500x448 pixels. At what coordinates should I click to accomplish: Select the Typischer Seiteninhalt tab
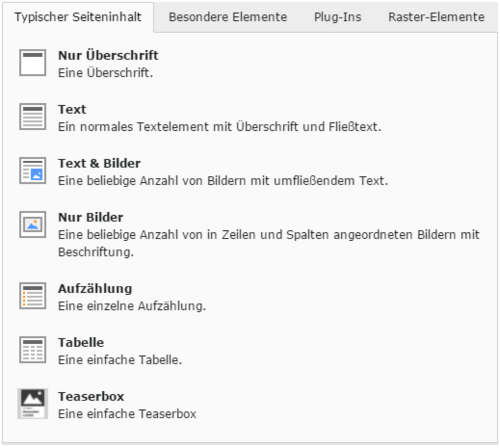tap(78, 17)
